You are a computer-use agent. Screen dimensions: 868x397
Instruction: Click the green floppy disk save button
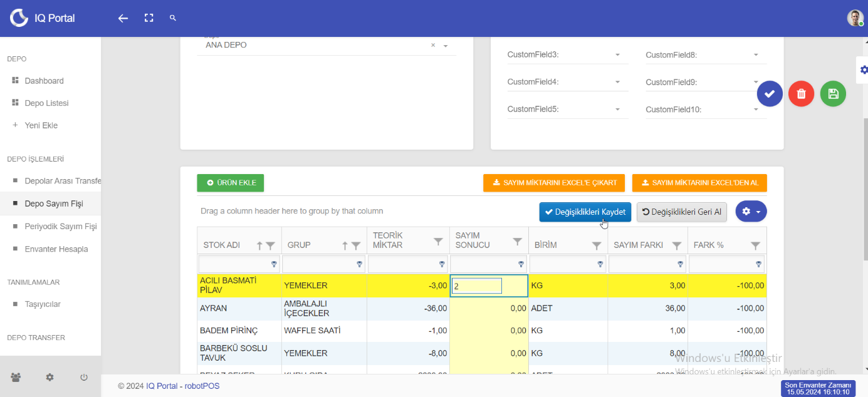[x=833, y=94]
